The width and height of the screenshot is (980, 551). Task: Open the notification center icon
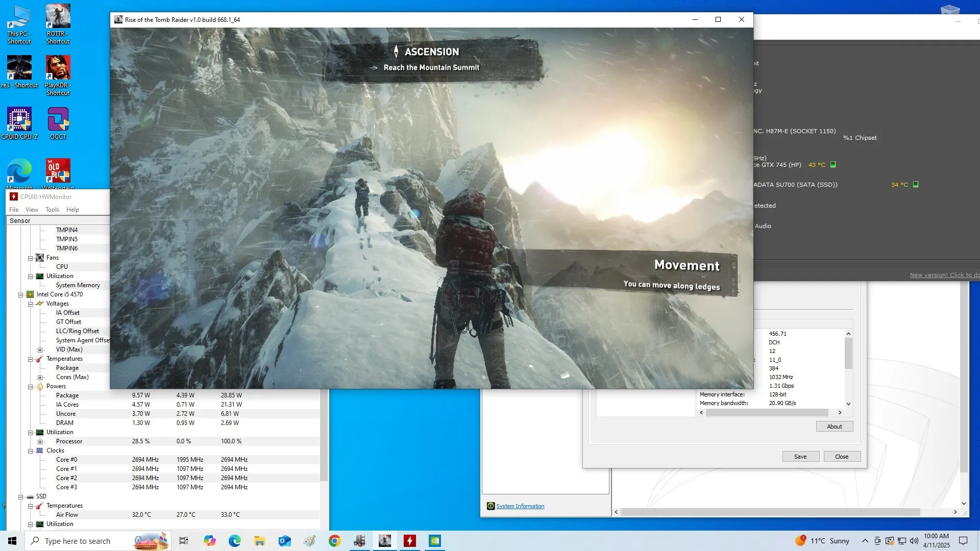[963, 541]
